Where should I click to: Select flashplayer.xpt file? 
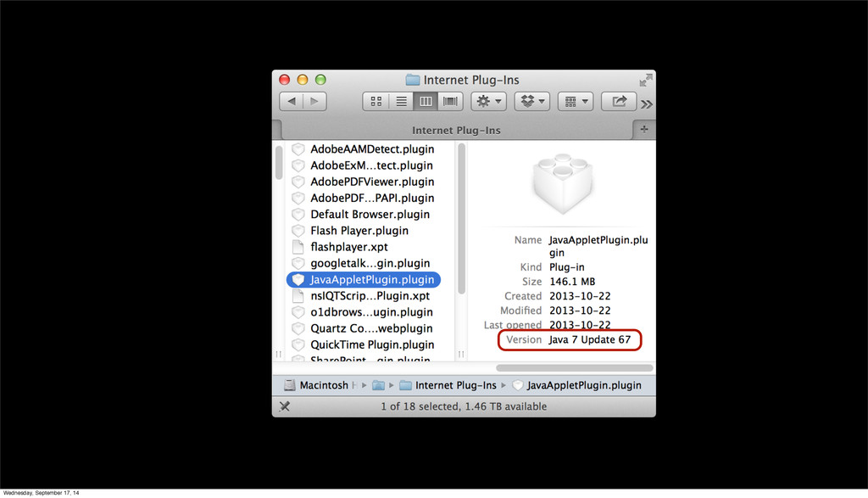click(x=348, y=247)
